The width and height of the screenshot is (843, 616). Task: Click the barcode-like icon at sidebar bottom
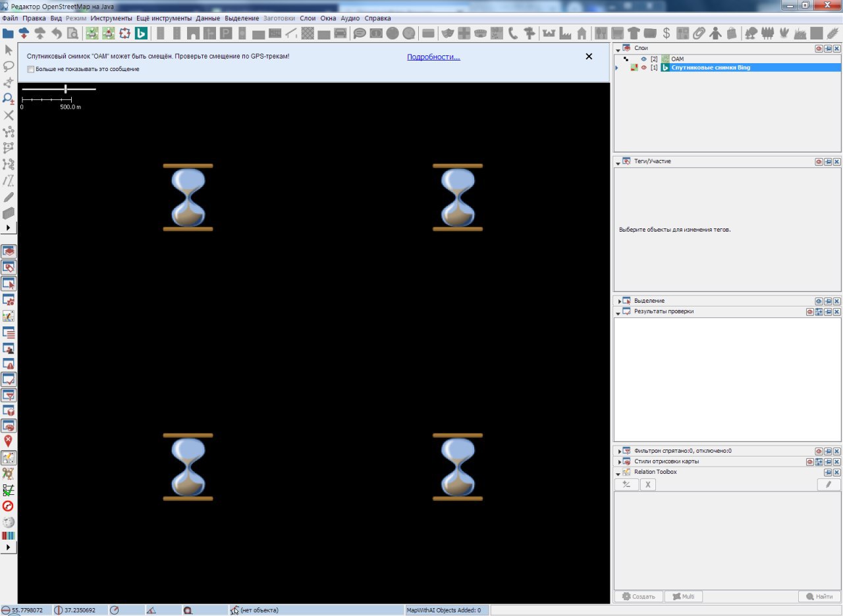click(x=9, y=536)
